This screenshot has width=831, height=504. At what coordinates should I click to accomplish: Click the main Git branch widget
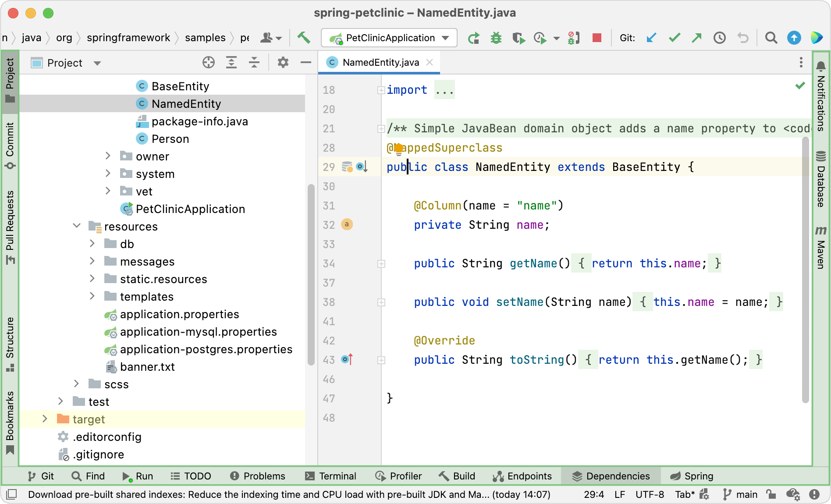740,495
